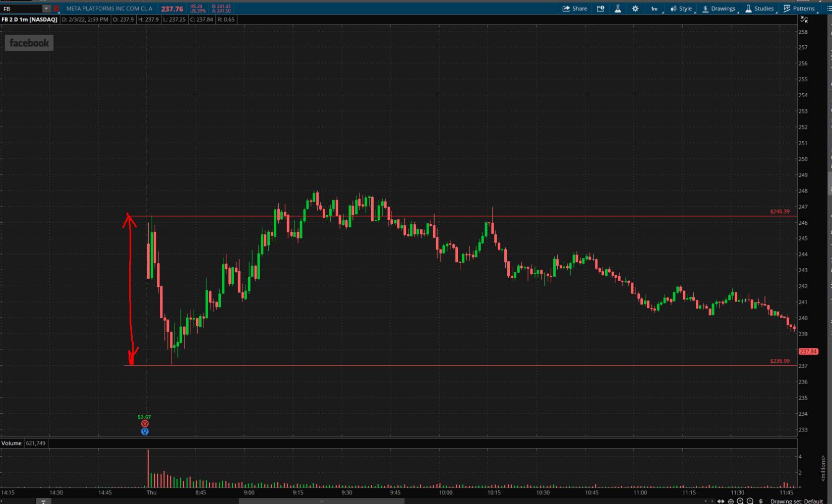This screenshot has width=832, height=504.
Task: Expand the FB symbol selector dropdown arrow
Action: click(46, 9)
